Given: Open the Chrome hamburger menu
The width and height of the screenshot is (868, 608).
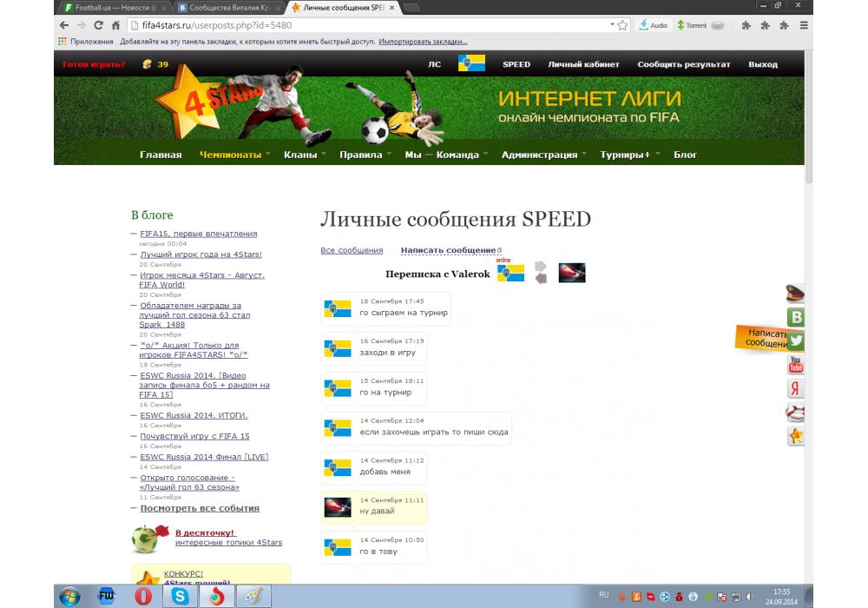Looking at the screenshot, I should point(804,25).
